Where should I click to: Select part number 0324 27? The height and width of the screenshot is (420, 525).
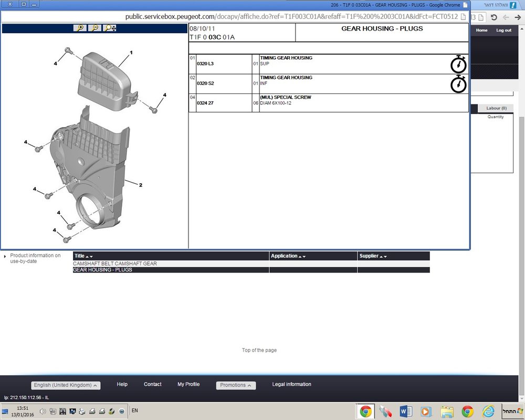[205, 103]
